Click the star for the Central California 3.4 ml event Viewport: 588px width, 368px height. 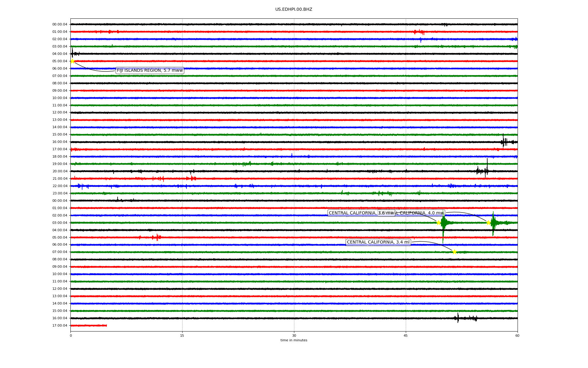click(x=454, y=252)
